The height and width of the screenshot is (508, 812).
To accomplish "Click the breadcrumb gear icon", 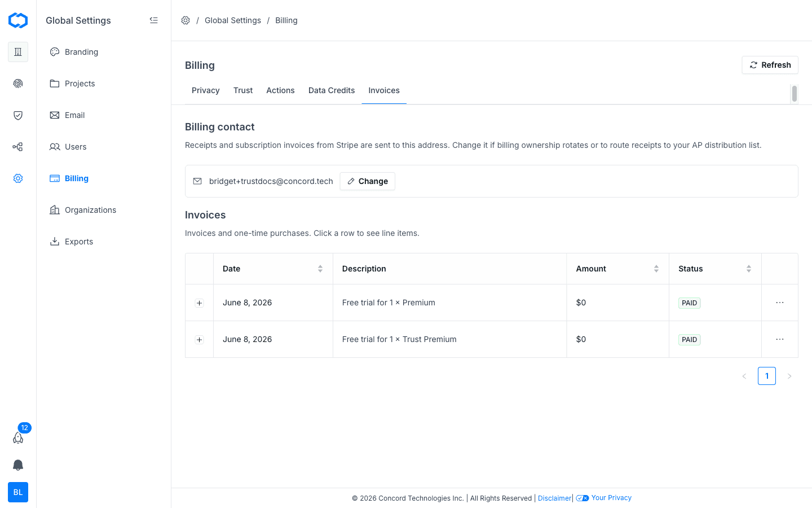I will pos(186,20).
